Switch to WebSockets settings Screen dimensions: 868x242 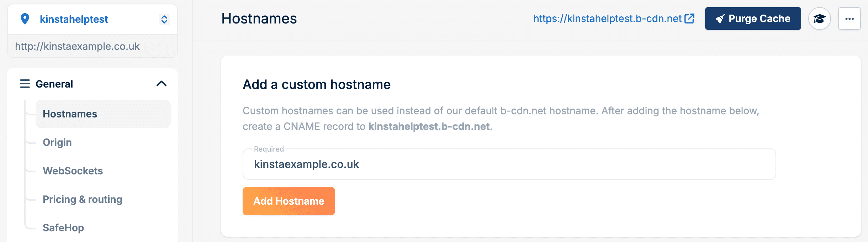[72, 171]
